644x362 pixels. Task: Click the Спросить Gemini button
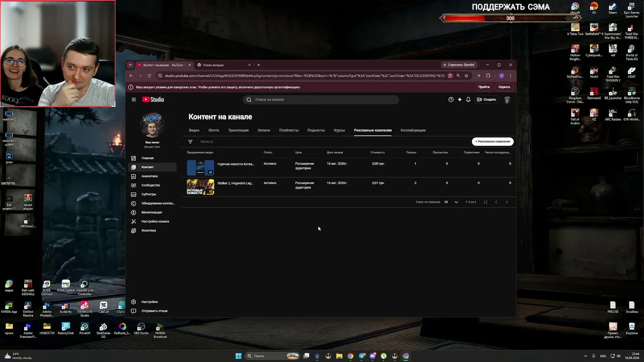point(458,65)
